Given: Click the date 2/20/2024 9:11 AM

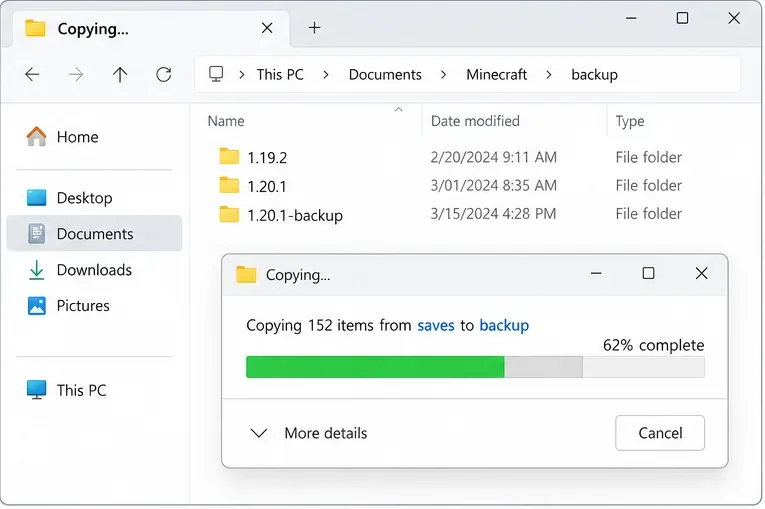Looking at the screenshot, I should tap(493, 157).
